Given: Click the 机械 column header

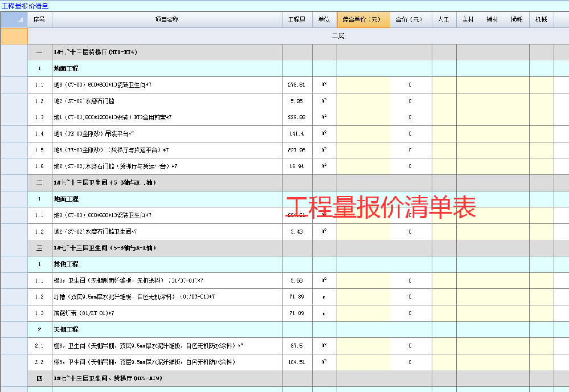Looking at the screenshot, I should (x=542, y=19).
